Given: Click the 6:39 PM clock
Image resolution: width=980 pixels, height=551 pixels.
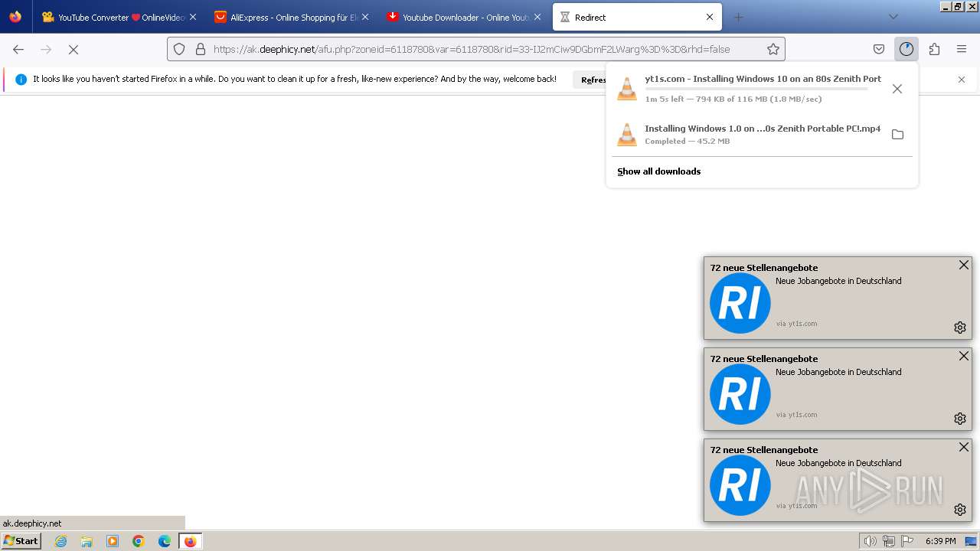Looking at the screenshot, I should (x=940, y=541).
